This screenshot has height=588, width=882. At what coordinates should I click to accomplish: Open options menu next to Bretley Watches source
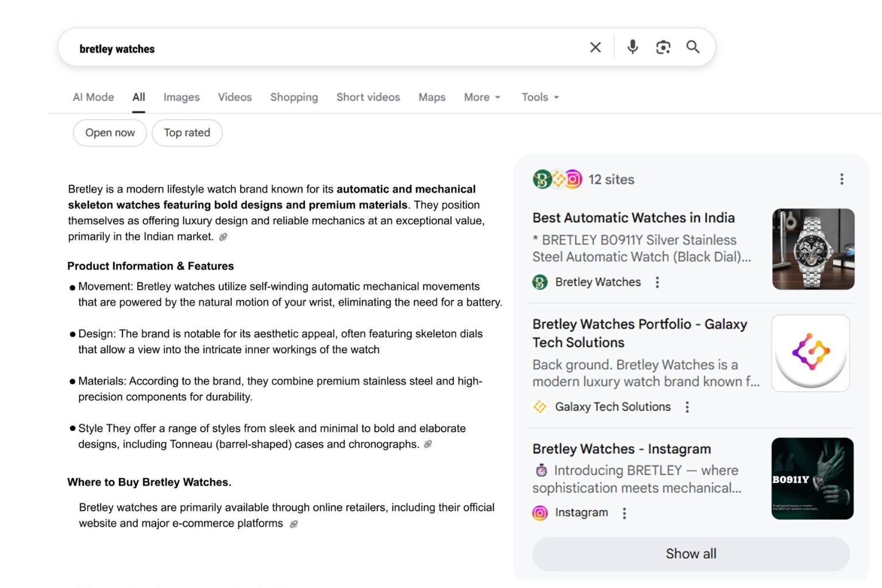tap(657, 282)
